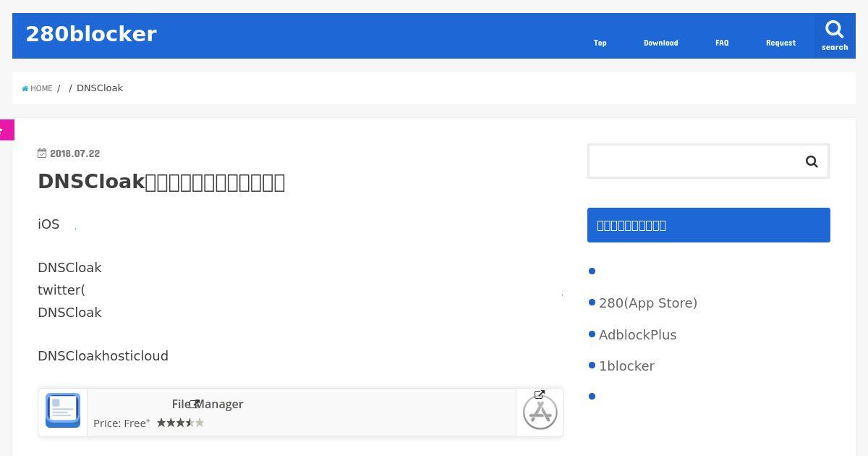Click the Price: Free text

(x=122, y=423)
